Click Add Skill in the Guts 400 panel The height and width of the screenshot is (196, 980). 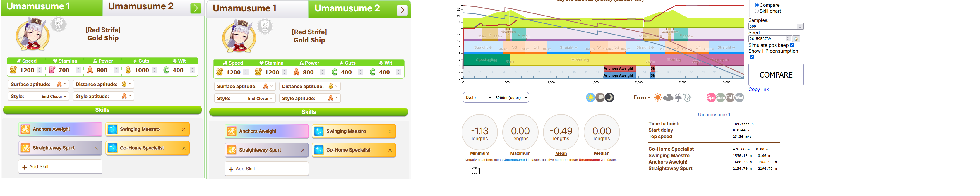(266, 169)
